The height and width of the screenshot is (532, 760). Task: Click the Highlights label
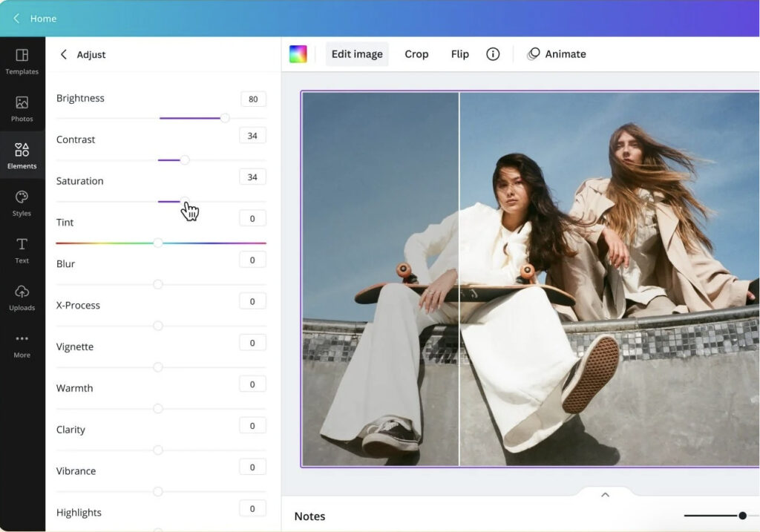point(79,512)
